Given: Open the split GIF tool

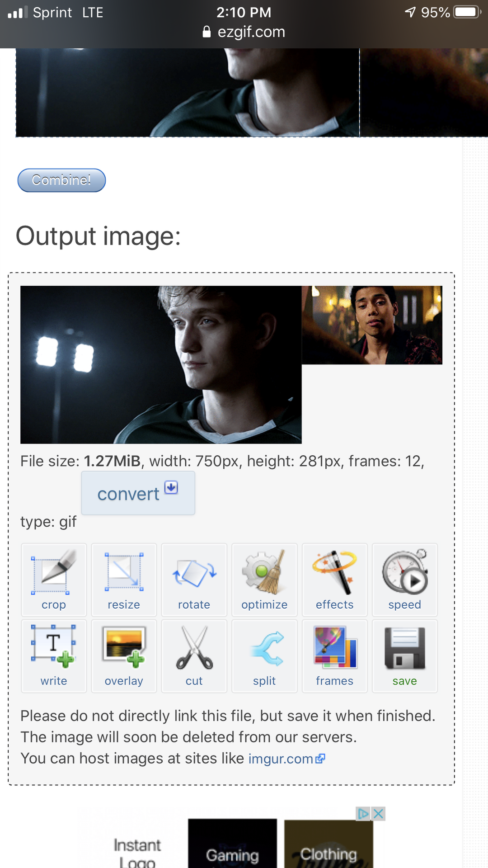Looking at the screenshot, I should click(264, 656).
